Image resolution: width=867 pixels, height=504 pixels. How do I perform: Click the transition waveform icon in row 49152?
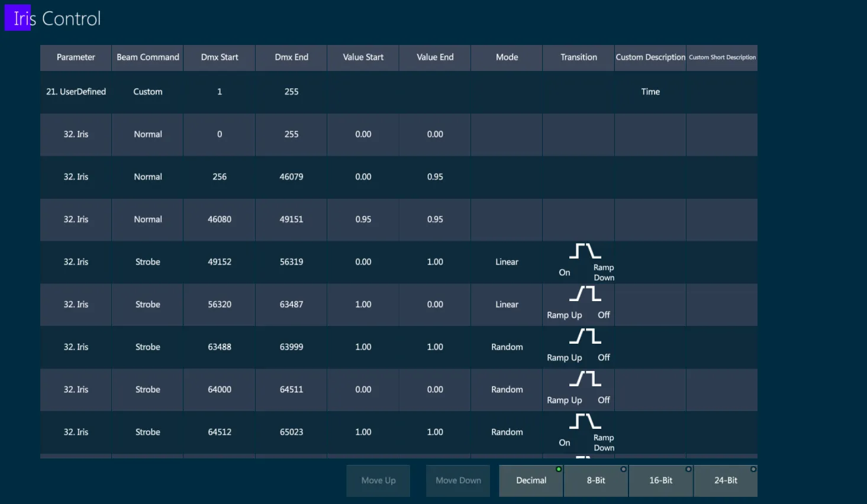(585, 251)
